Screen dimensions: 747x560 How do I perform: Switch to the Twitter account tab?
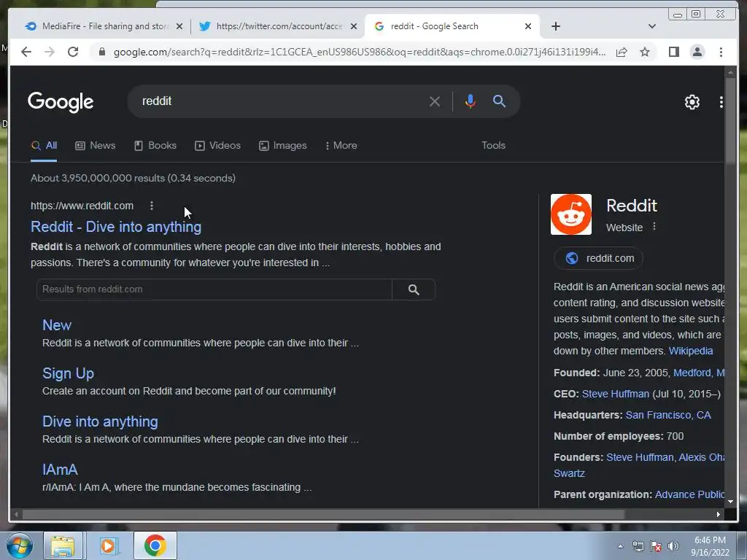[277, 26]
